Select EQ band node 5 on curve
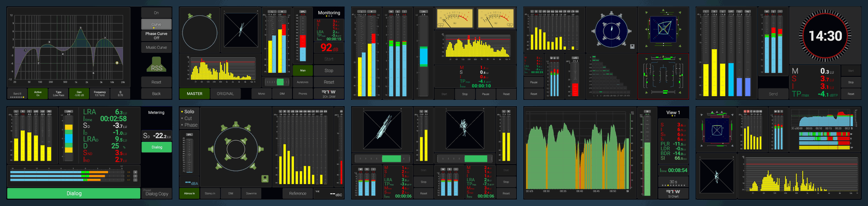Image resolution: width=868 pixels, height=206 pixels. point(80,28)
